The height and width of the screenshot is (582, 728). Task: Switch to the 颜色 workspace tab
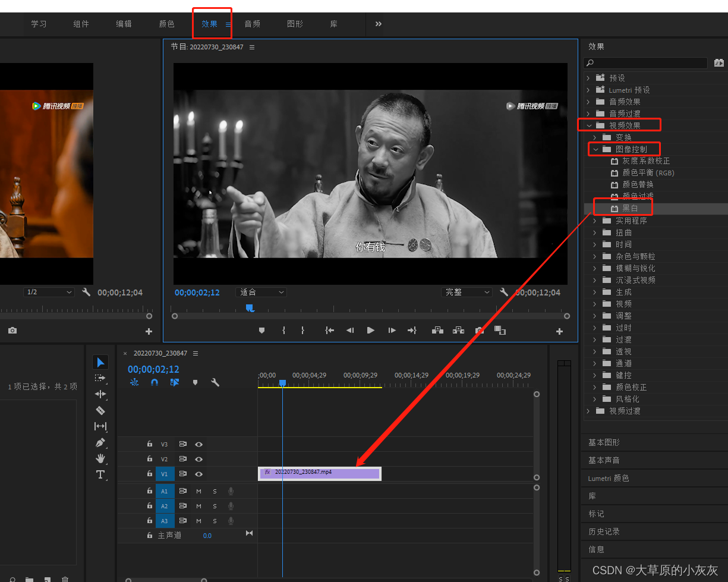point(166,24)
